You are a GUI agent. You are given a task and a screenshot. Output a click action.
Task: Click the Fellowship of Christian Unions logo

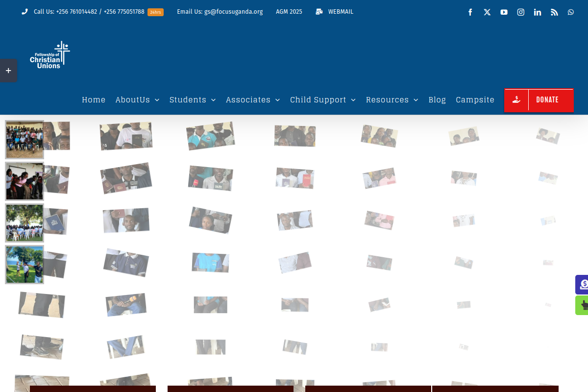tap(50, 55)
